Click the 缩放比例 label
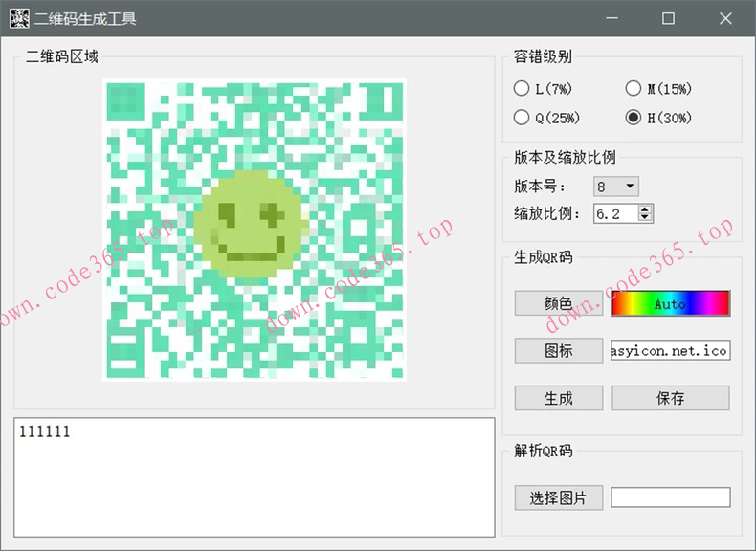 (x=546, y=213)
